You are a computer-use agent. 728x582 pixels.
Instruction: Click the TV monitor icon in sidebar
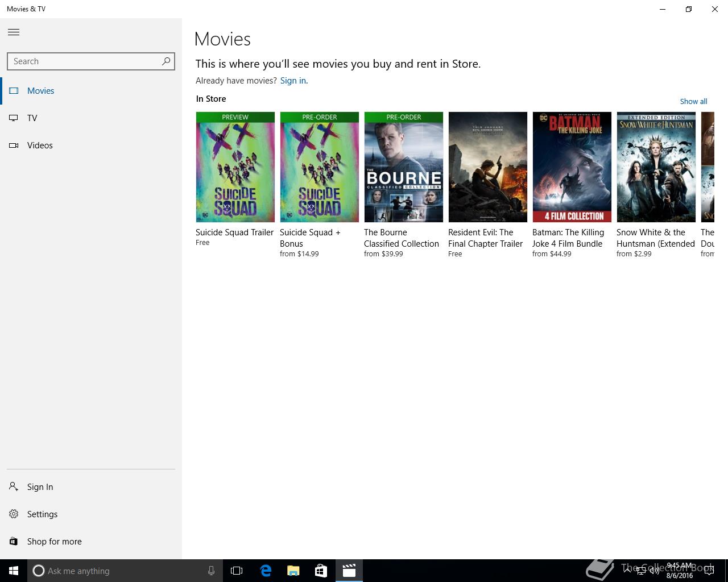point(14,118)
